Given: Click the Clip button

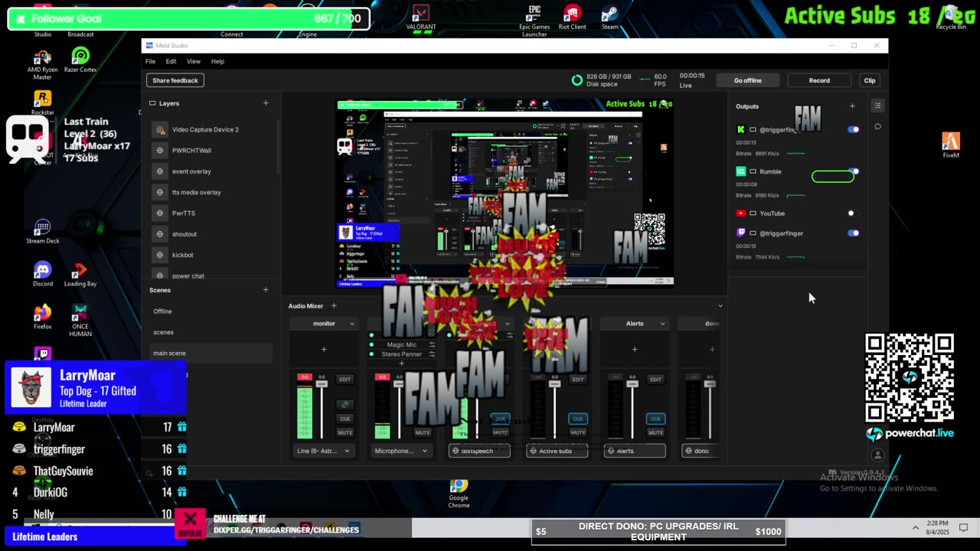Looking at the screenshot, I should (870, 80).
